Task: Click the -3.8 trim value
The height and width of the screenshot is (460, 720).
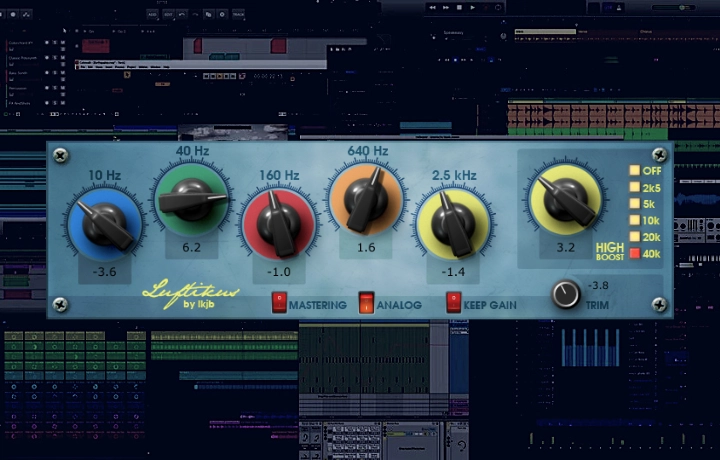Action: click(x=598, y=286)
